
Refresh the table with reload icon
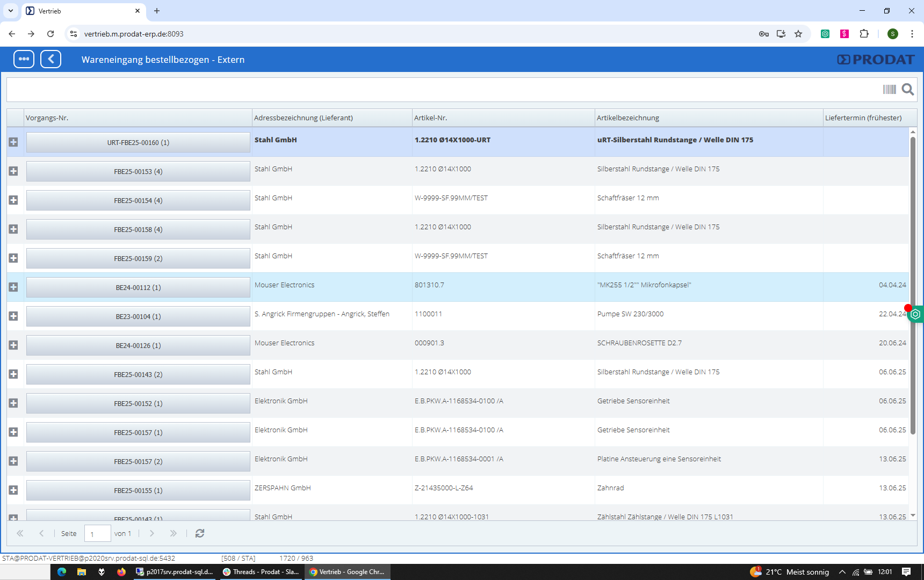(200, 533)
